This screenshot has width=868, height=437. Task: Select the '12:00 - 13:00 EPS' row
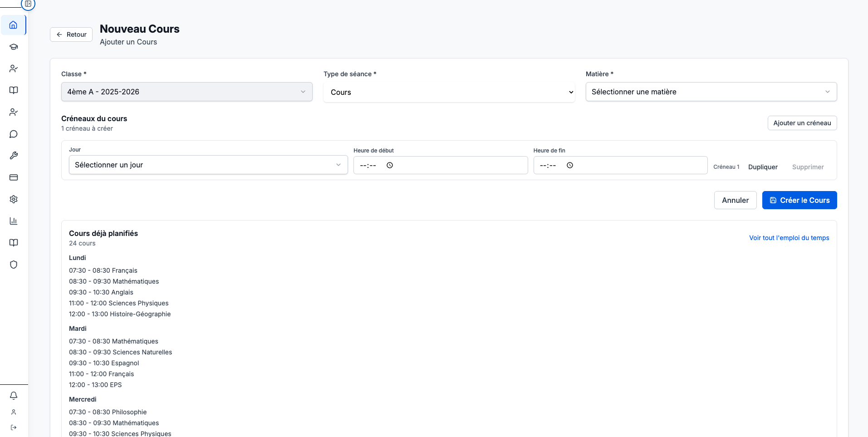pos(95,385)
